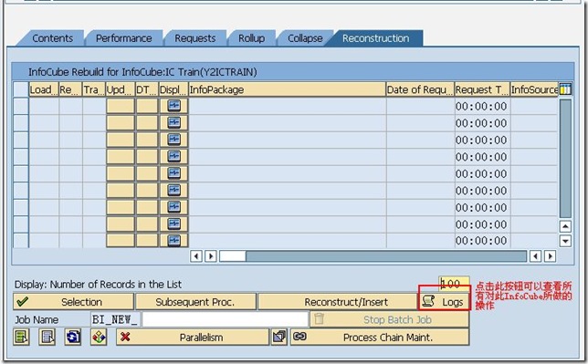Open the Collapse tab

pyautogui.click(x=305, y=38)
